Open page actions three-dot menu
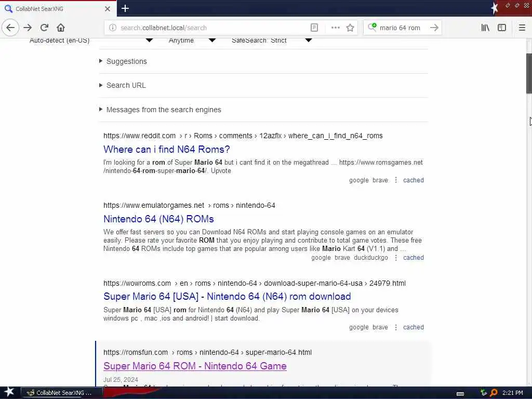The height and width of the screenshot is (399, 532). [335, 28]
